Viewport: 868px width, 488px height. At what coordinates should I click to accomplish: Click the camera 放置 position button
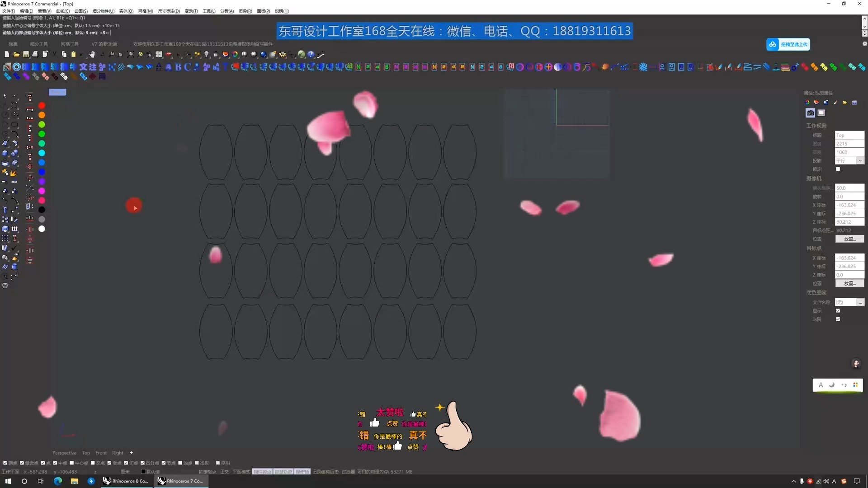[x=849, y=239]
